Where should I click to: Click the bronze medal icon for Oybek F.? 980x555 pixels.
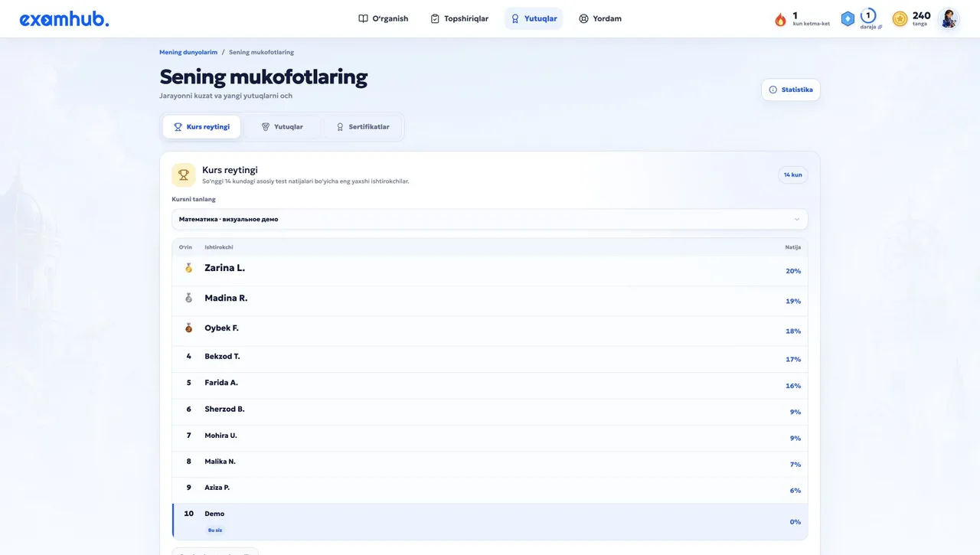188,328
